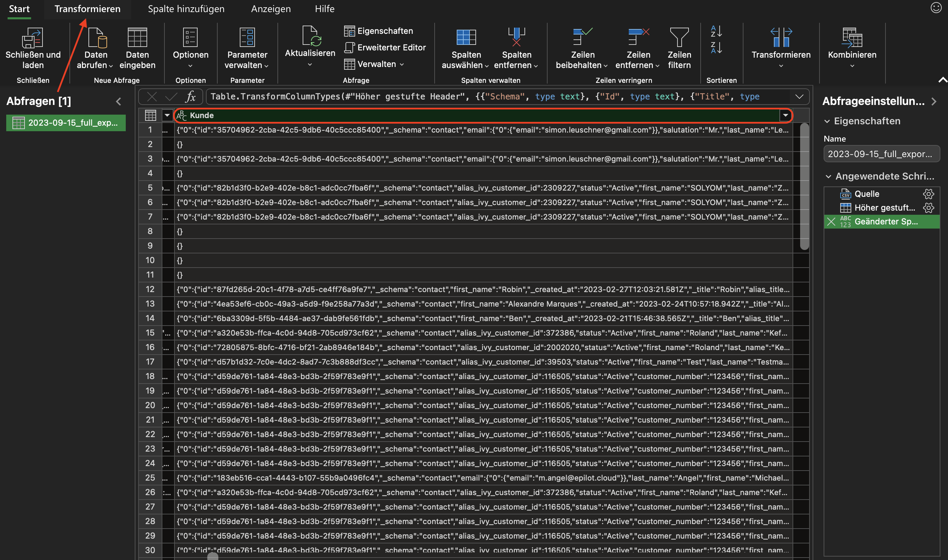Switch to the Start tab
Image resolution: width=948 pixels, height=560 pixels.
(19, 9)
